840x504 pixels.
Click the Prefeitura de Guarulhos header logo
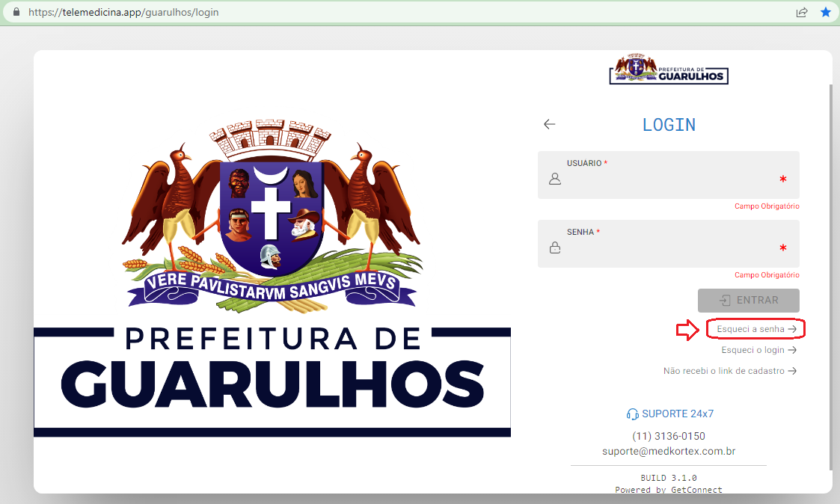pyautogui.click(x=669, y=69)
